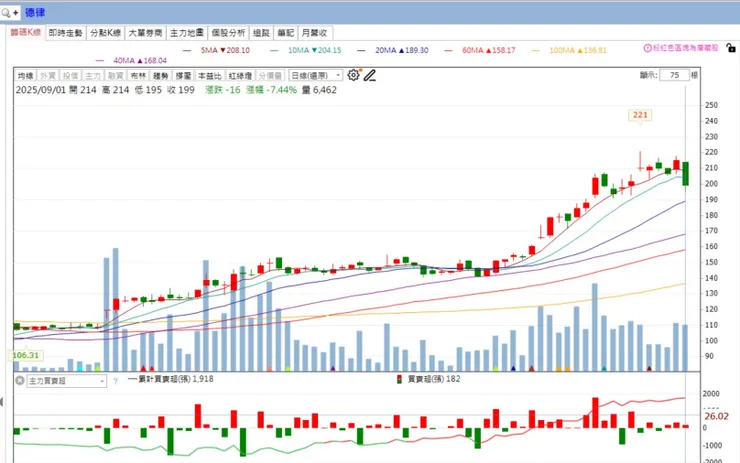
Task: Switch to the 主力地圖 tab
Action: 187,33
